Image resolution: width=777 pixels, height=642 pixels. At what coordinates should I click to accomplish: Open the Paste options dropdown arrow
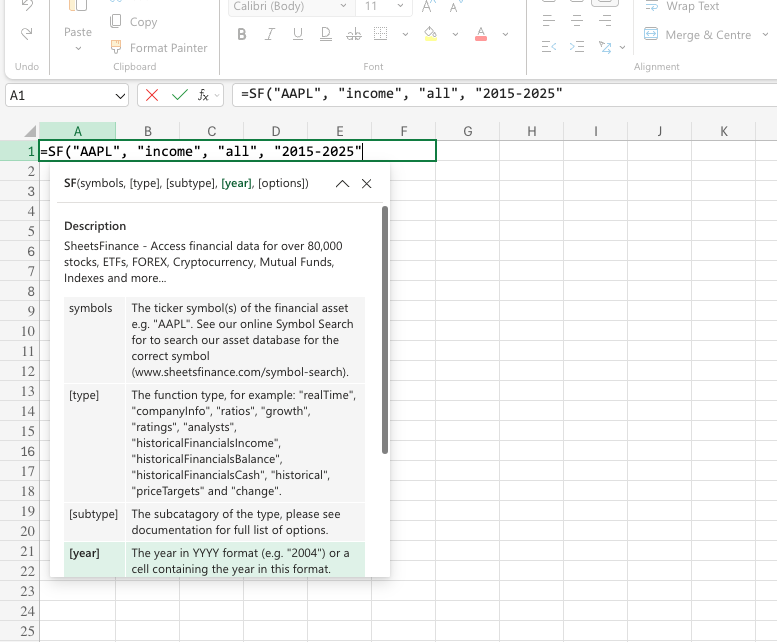pyautogui.click(x=78, y=49)
